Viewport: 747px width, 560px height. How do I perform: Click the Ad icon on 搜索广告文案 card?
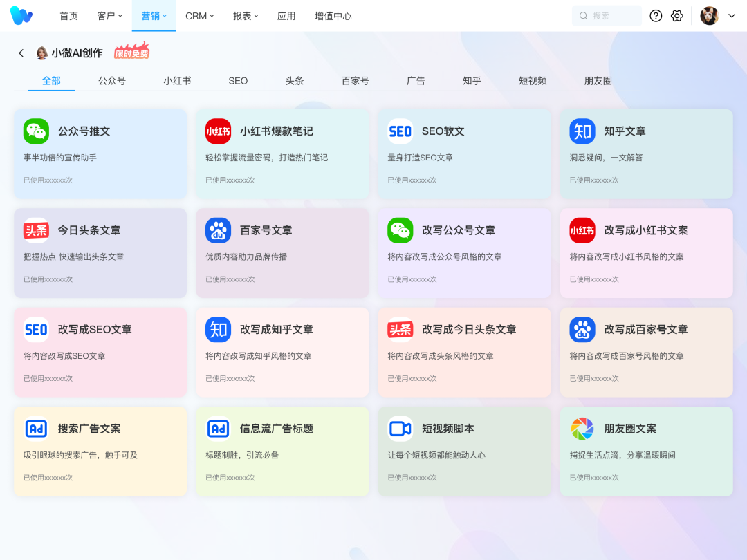(36, 429)
